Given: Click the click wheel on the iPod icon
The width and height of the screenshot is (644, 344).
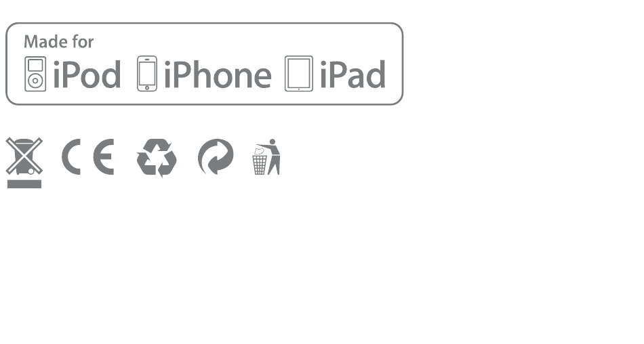Looking at the screenshot, I should [x=35, y=81].
